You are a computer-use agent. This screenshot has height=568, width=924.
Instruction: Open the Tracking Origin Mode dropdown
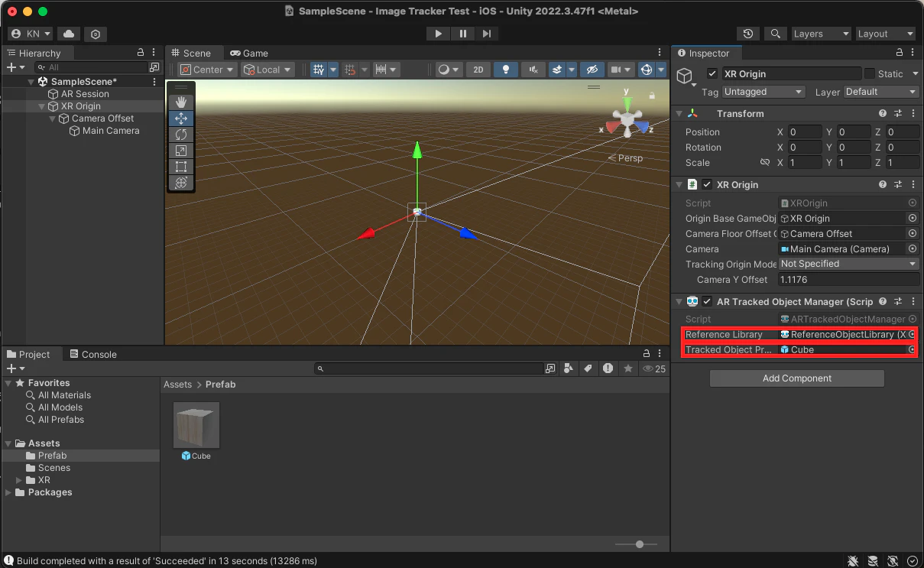point(848,264)
